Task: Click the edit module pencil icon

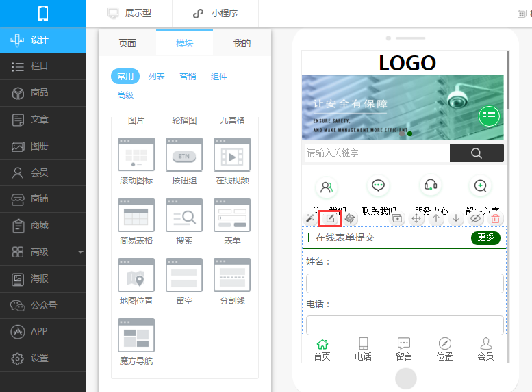Action: 330,218
